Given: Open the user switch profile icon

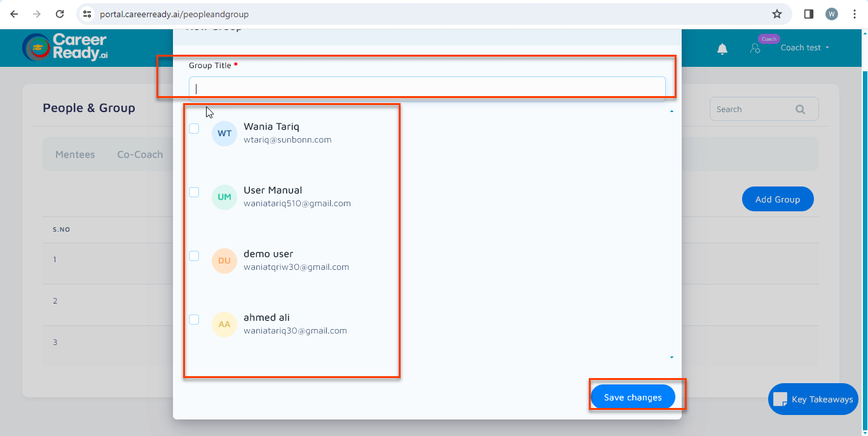Looking at the screenshot, I should (755, 48).
